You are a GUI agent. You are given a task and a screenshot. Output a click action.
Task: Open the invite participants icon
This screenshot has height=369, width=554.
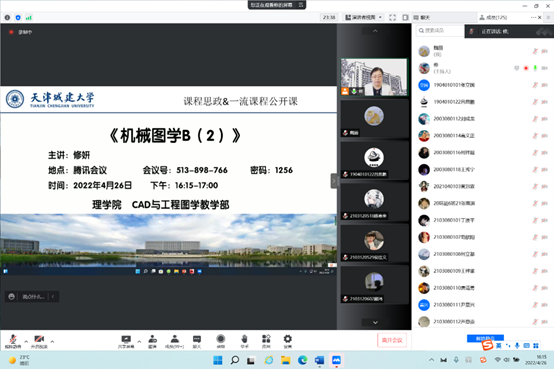(152, 341)
